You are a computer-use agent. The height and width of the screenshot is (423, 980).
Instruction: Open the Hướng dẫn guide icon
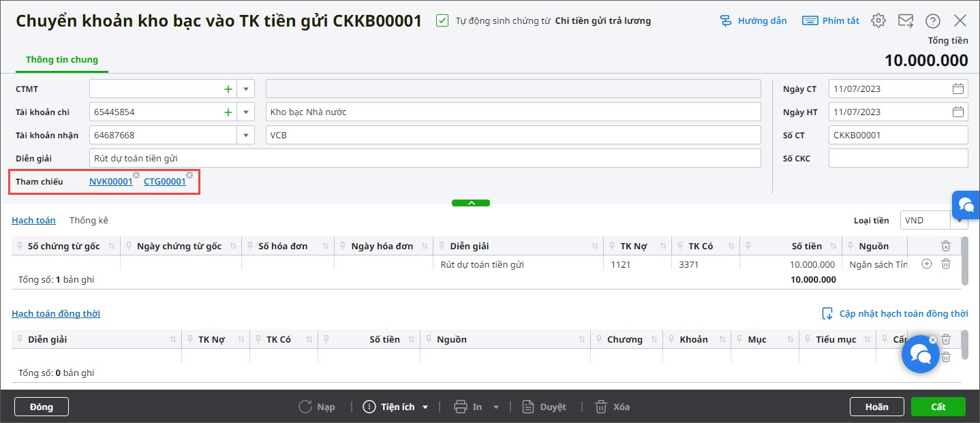pos(726,20)
